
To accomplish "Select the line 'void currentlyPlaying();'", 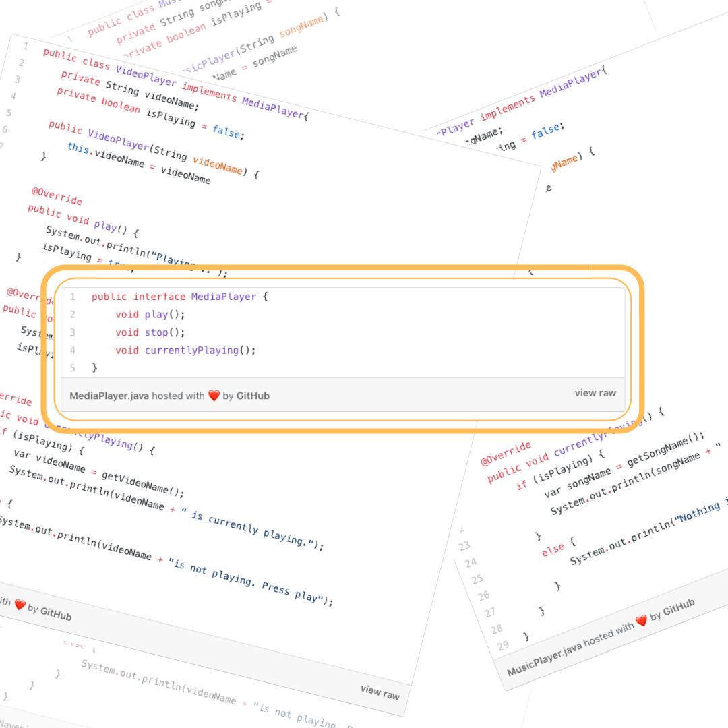I will (x=185, y=350).
